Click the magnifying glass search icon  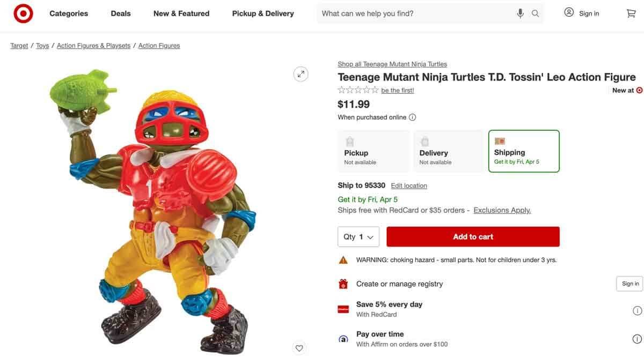coord(535,13)
